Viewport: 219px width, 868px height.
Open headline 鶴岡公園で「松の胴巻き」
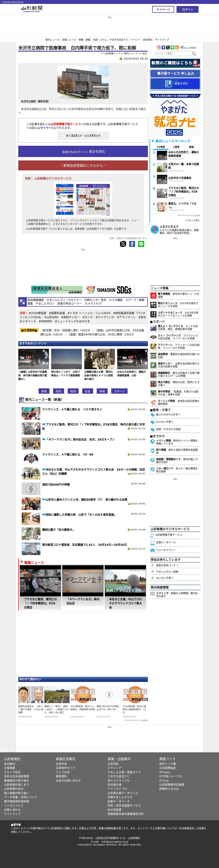58,530
